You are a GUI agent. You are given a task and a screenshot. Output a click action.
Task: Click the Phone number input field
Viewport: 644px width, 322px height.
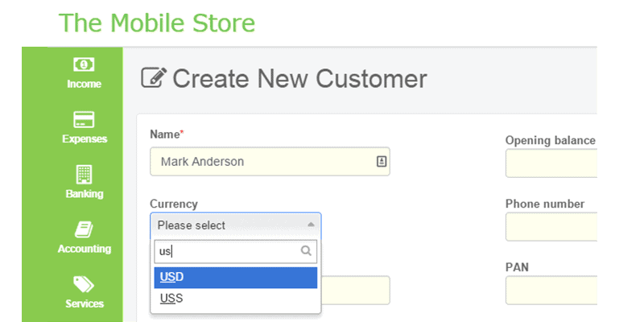551,227
